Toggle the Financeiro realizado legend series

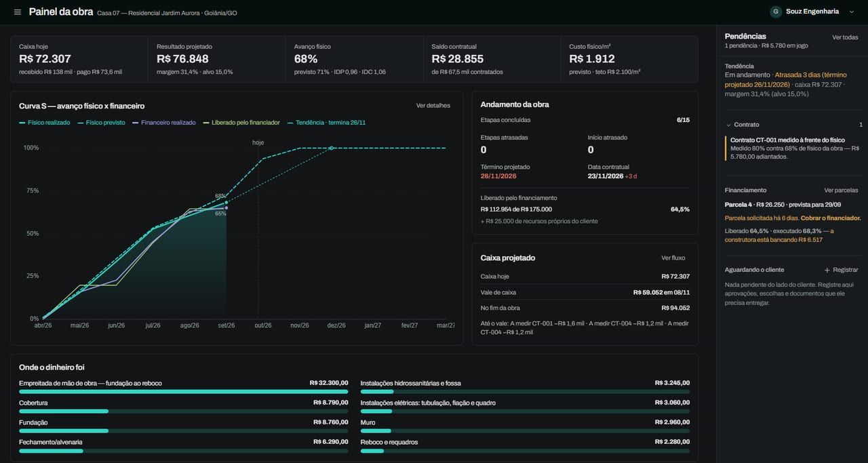click(x=164, y=123)
